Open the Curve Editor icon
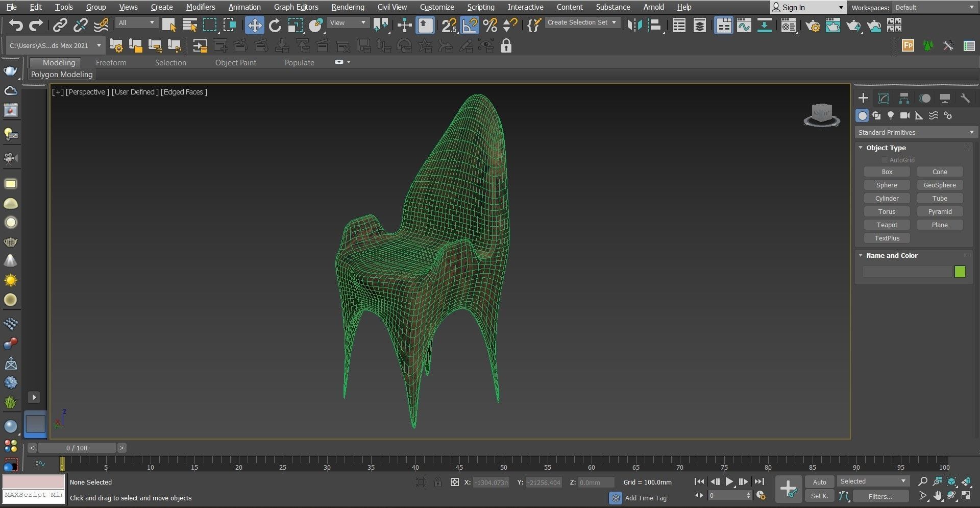980x508 pixels. point(744,25)
